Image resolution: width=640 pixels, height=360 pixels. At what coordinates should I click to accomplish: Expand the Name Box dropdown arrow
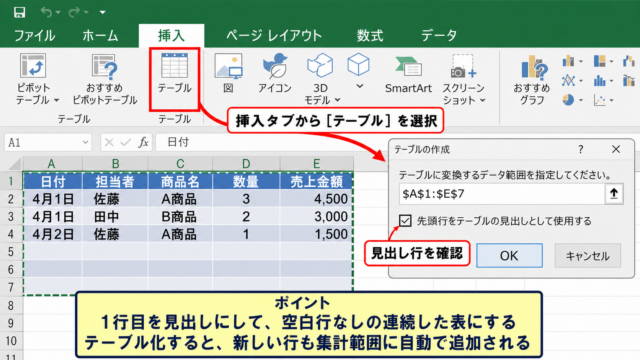[x=85, y=142]
